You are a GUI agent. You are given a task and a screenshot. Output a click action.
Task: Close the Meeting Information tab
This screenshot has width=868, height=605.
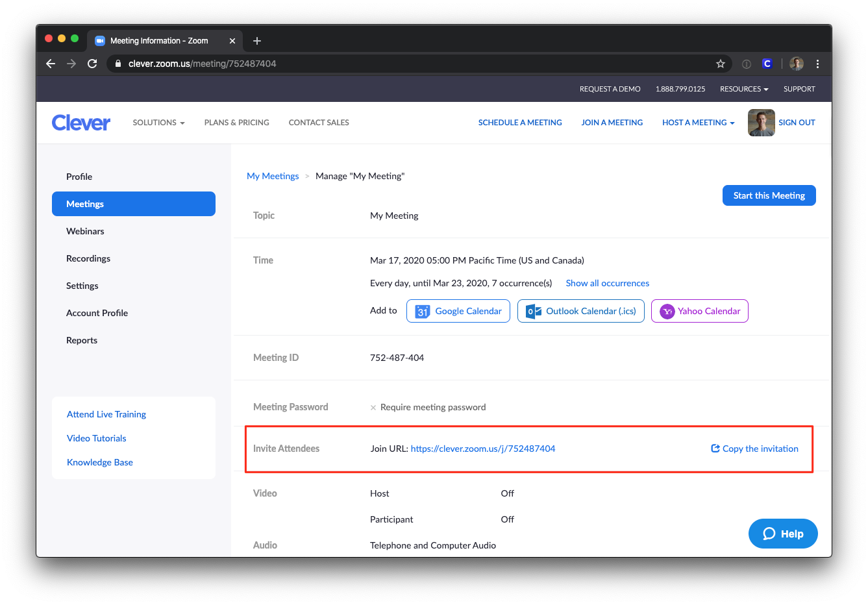[232, 41]
